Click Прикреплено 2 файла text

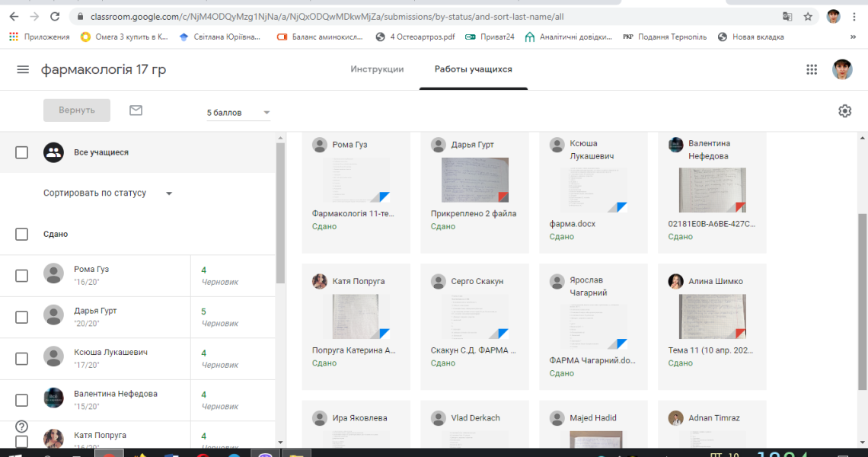(474, 213)
